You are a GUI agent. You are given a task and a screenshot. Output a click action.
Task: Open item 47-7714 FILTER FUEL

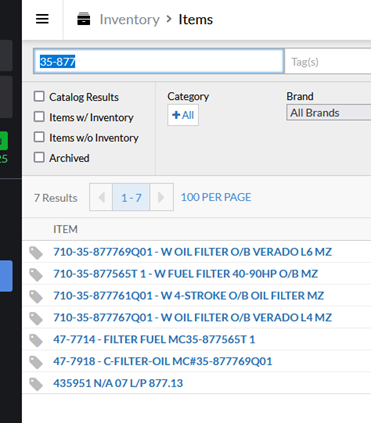pos(154,339)
